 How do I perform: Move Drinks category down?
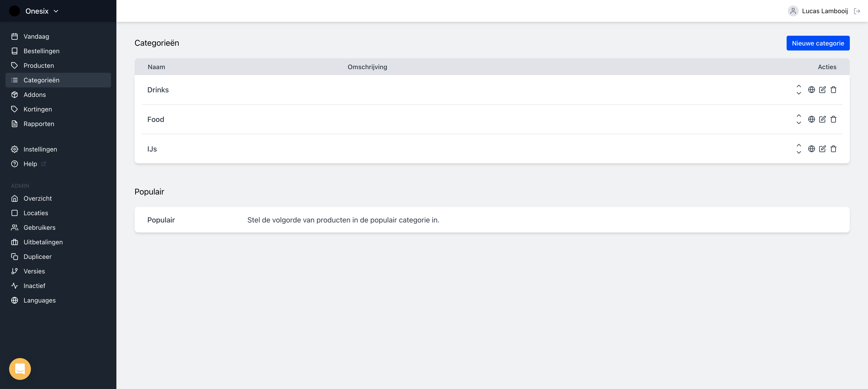(799, 93)
